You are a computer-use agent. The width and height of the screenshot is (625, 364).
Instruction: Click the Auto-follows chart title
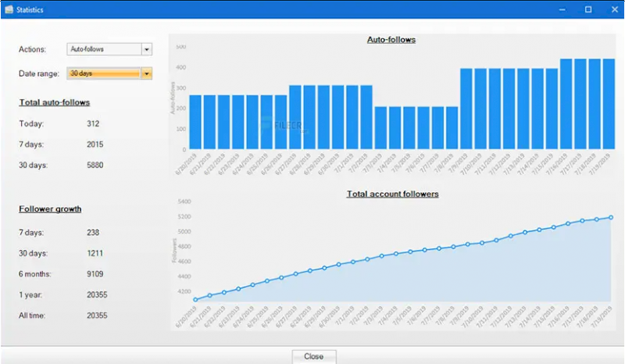point(391,39)
